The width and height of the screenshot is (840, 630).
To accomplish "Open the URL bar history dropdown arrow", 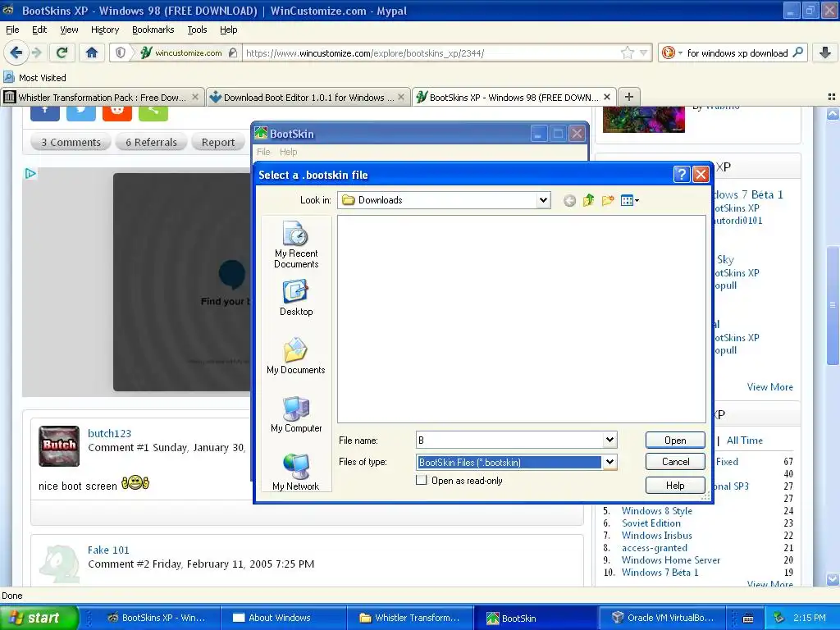I will click(x=643, y=52).
